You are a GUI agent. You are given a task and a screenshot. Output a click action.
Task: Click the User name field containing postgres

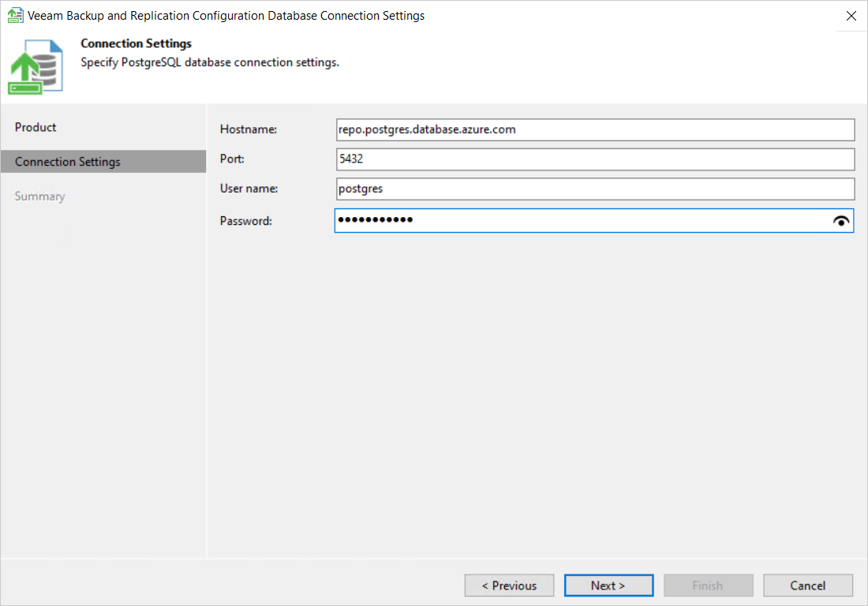click(x=592, y=189)
